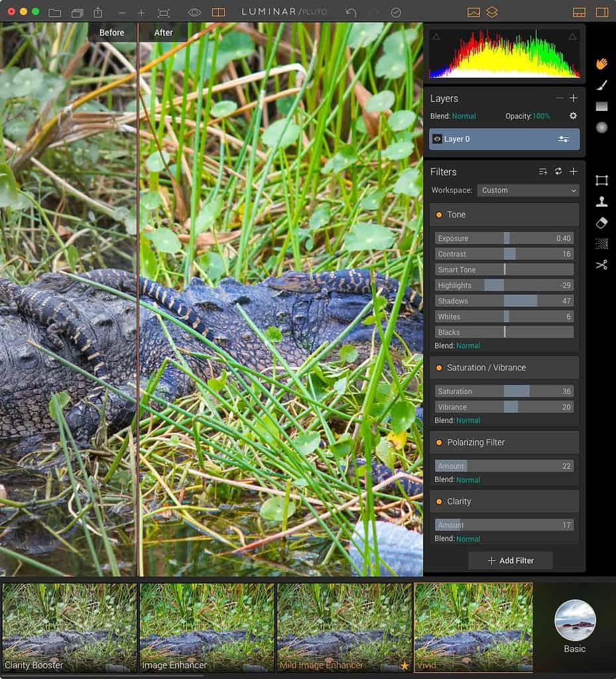The height and width of the screenshot is (679, 616).
Task: Select the Transform tool
Action: [x=601, y=180]
